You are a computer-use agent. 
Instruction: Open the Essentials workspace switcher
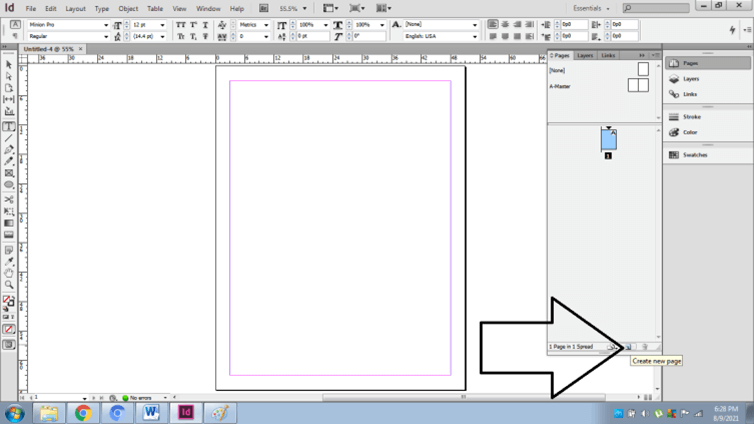point(591,9)
